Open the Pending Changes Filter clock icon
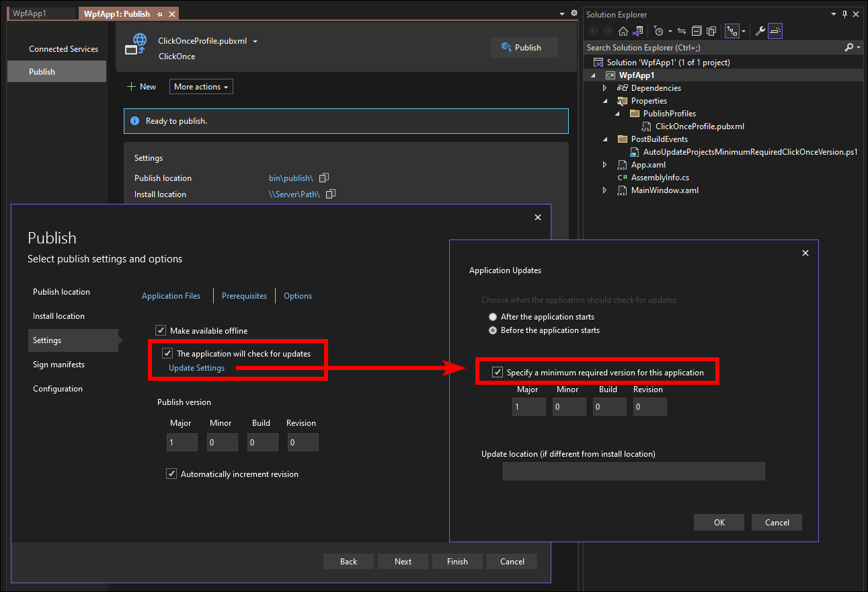The width and height of the screenshot is (868, 592). 659,31
